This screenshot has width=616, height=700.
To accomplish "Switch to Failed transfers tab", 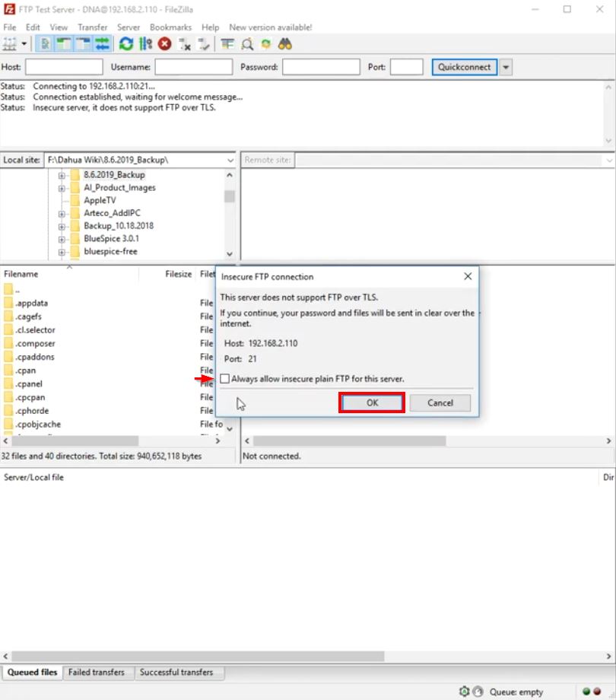I will point(97,672).
